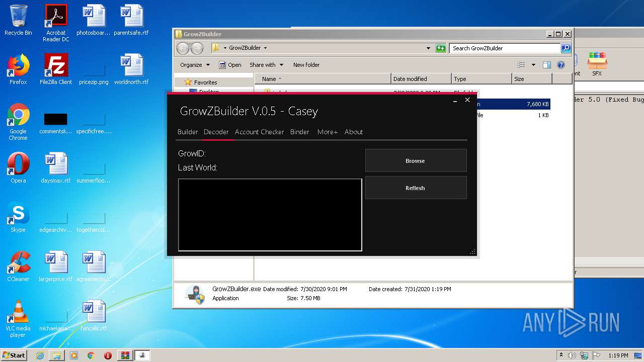Click the SFX icon in background window
The image size is (644, 362).
pyautogui.click(x=597, y=64)
